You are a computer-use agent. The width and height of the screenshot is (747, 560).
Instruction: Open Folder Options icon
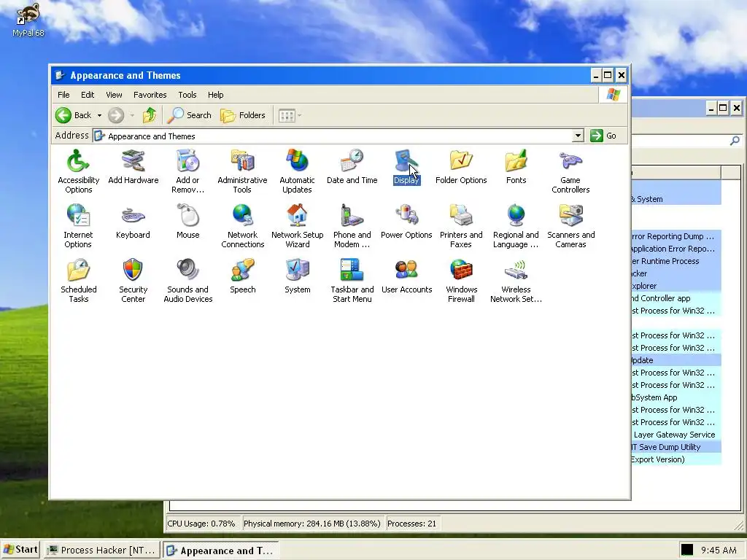(x=461, y=167)
